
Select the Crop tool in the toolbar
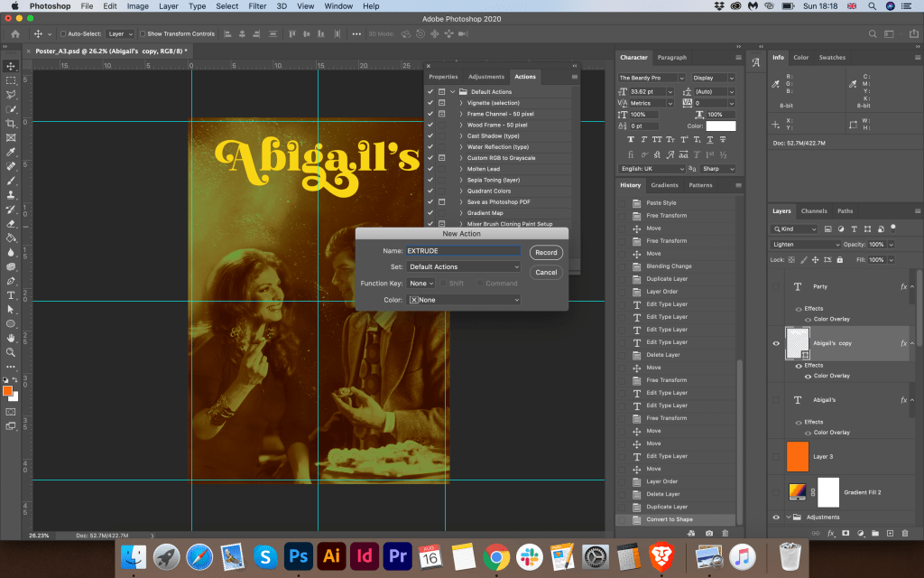(x=11, y=123)
